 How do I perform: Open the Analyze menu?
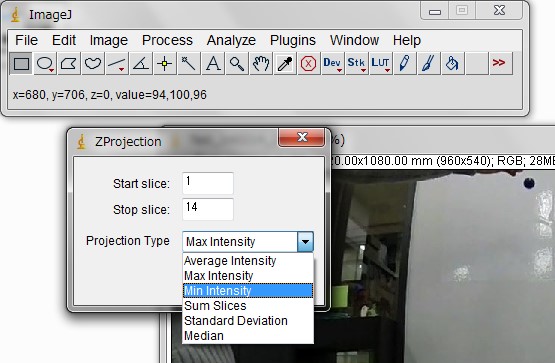pyautogui.click(x=231, y=40)
